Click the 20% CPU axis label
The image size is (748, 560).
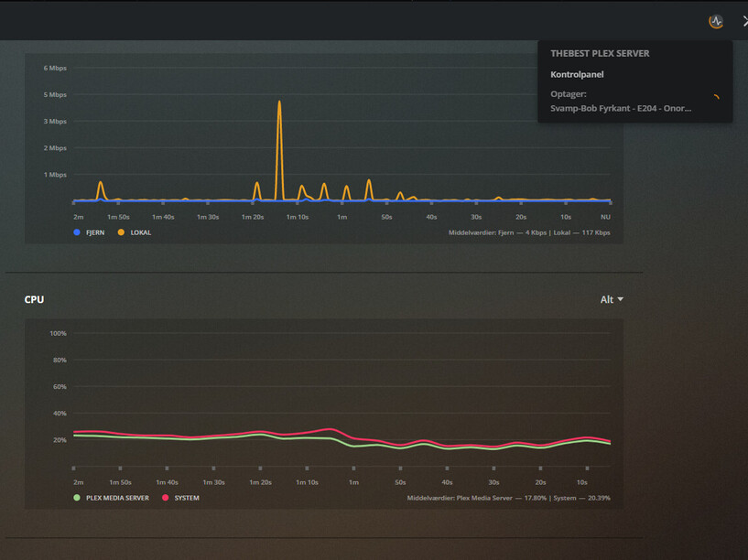(x=60, y=440)
